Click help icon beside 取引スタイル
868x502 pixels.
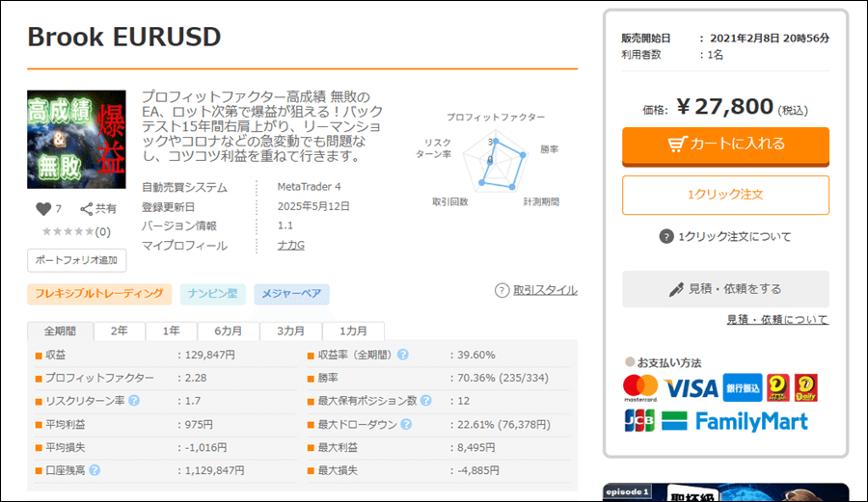click(502, 290)
